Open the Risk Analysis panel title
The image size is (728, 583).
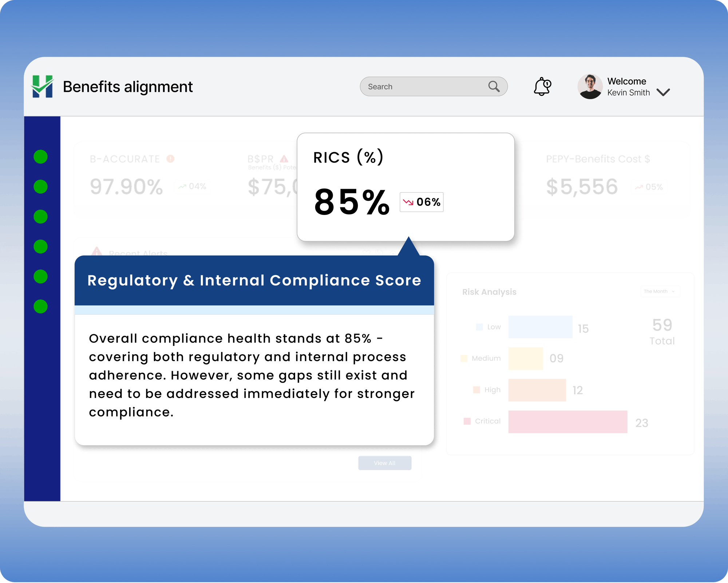click(489, 292)
